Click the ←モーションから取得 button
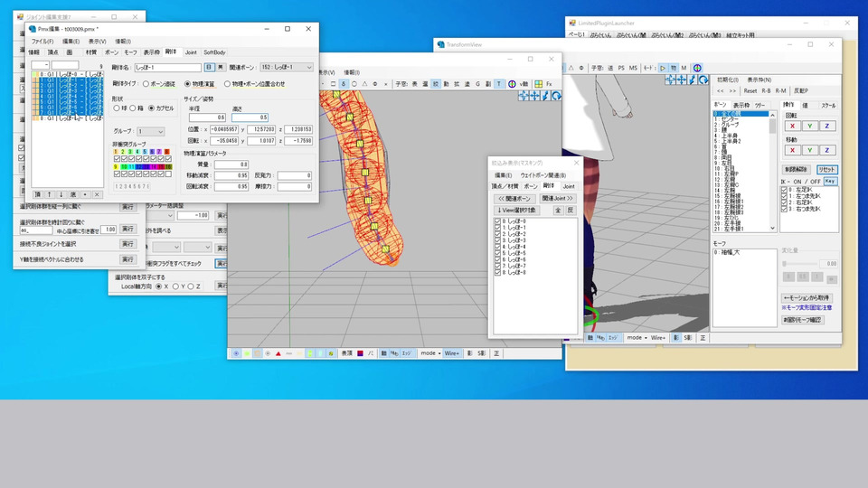This screenshot has height=488, width=868. pos(807,297)
